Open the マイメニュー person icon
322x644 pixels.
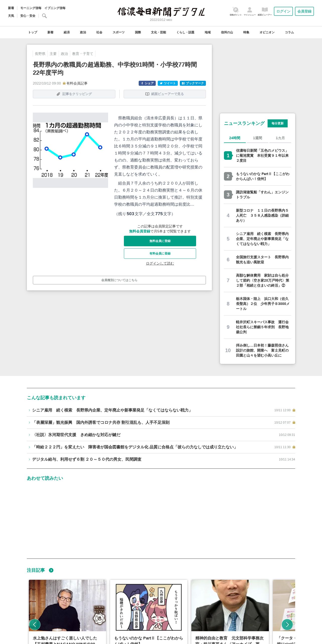tap(250, 11)
